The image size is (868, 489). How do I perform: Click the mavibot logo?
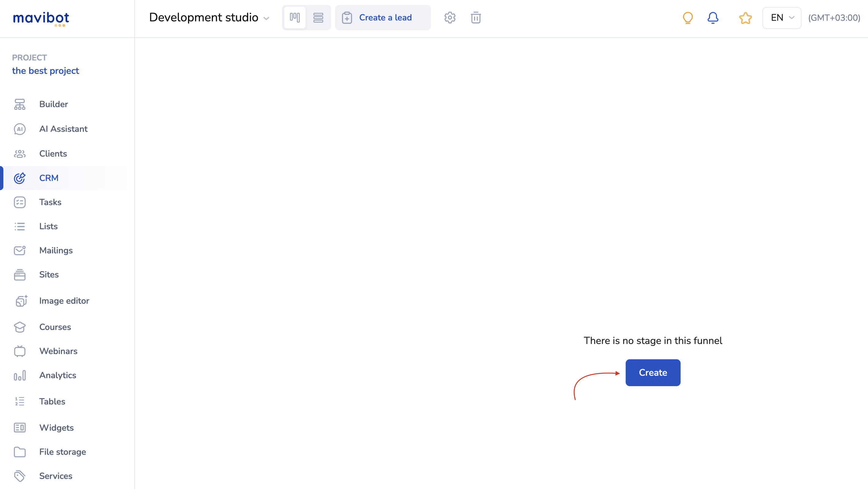[41, 19]
